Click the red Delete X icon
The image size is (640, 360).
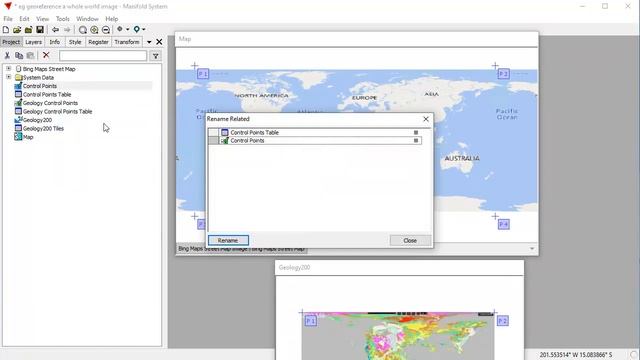(x=46, y=55)
